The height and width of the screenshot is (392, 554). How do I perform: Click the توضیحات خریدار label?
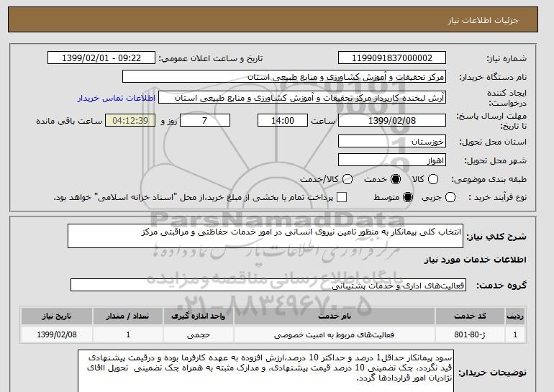[493, 373]
